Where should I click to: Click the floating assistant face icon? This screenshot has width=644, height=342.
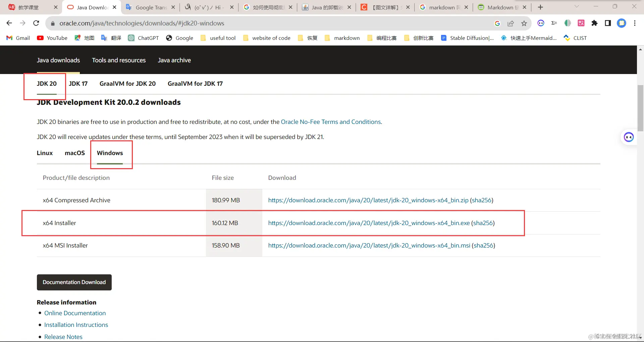coord(629,137)
